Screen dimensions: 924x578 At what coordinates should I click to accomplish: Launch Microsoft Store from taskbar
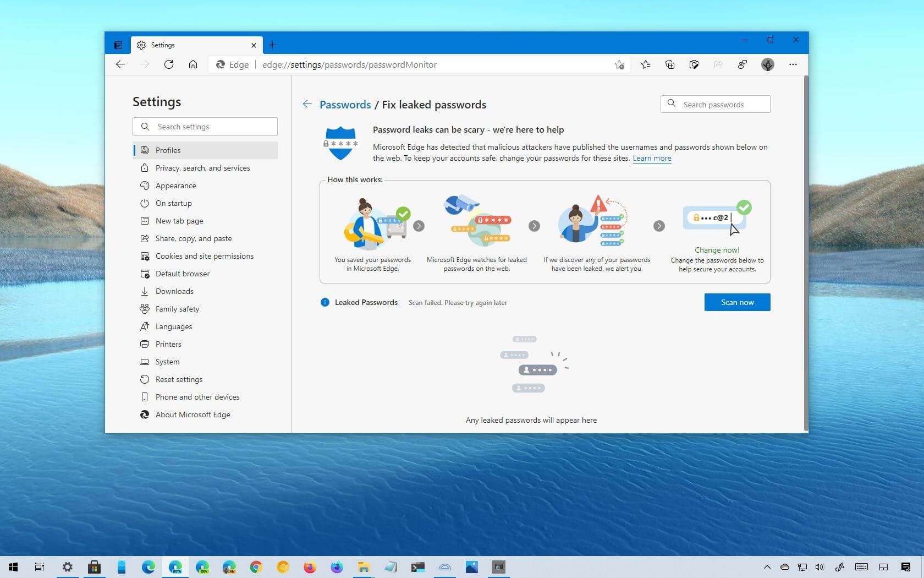94,566
